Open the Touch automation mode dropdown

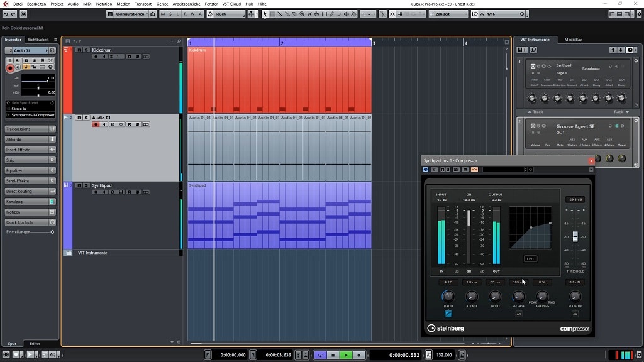click(x=226, y=14)
